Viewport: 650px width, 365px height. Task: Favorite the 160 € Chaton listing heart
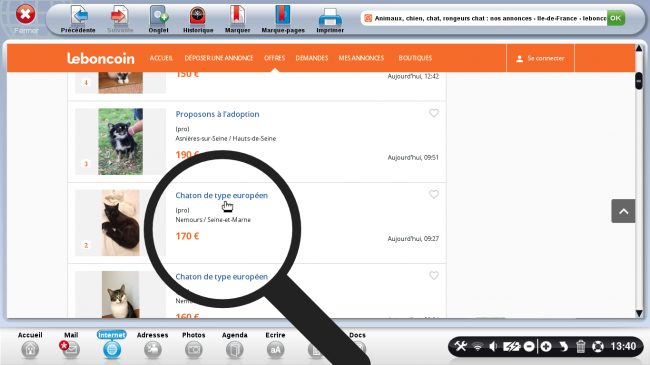[434, 275]
